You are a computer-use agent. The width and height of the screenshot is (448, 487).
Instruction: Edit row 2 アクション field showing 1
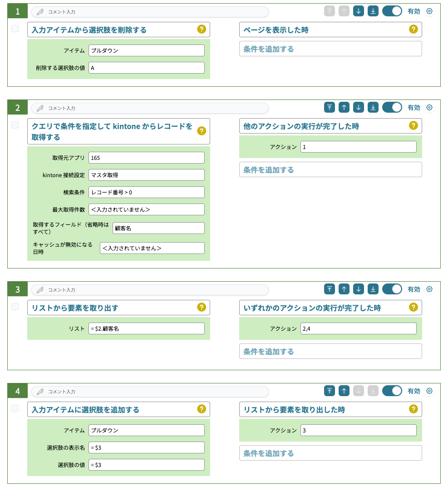pyautogui.click(x=358, y=147)
